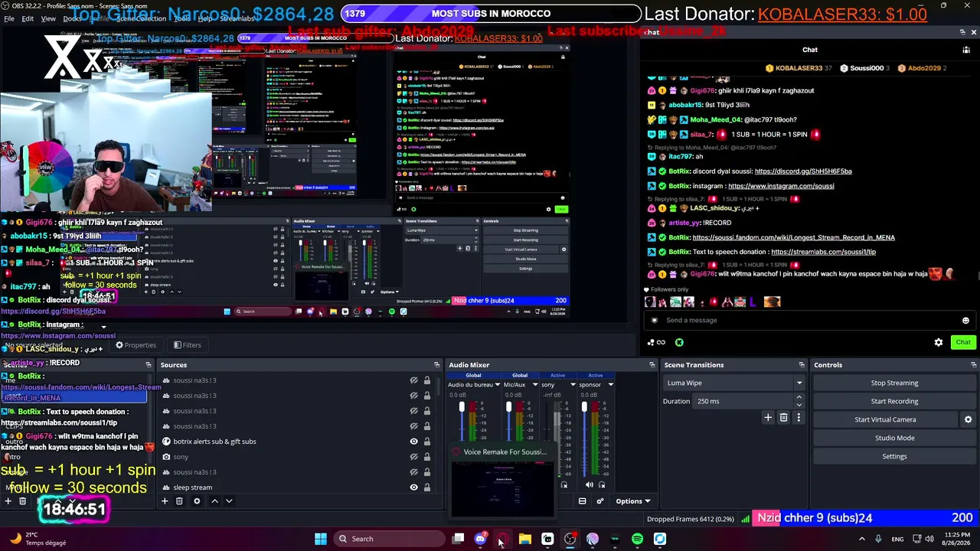Screen dimensions: 980x551
Task: Open Discord from the taskbar
Action: (x=480, y=539)
